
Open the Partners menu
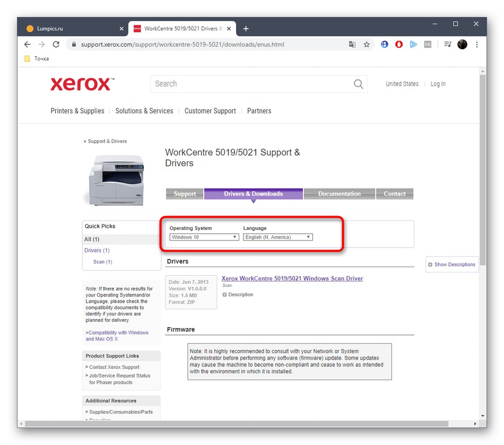coord(259,111)
